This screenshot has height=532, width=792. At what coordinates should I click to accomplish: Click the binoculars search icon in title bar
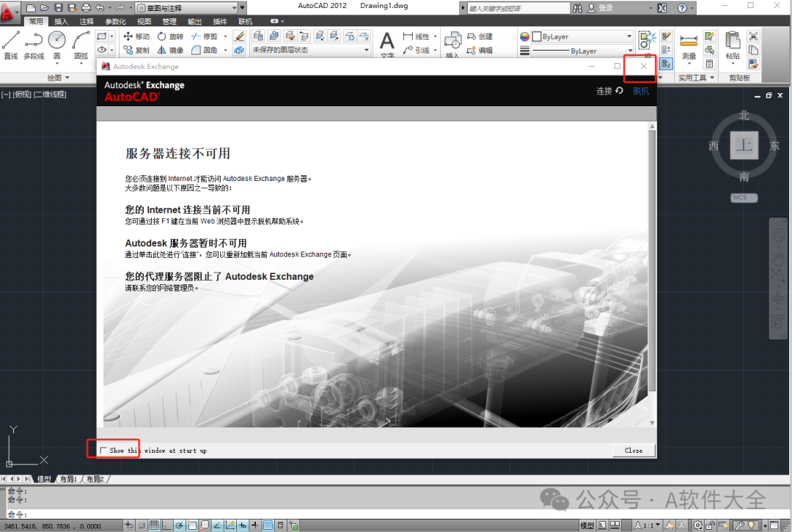pos(577,8)
